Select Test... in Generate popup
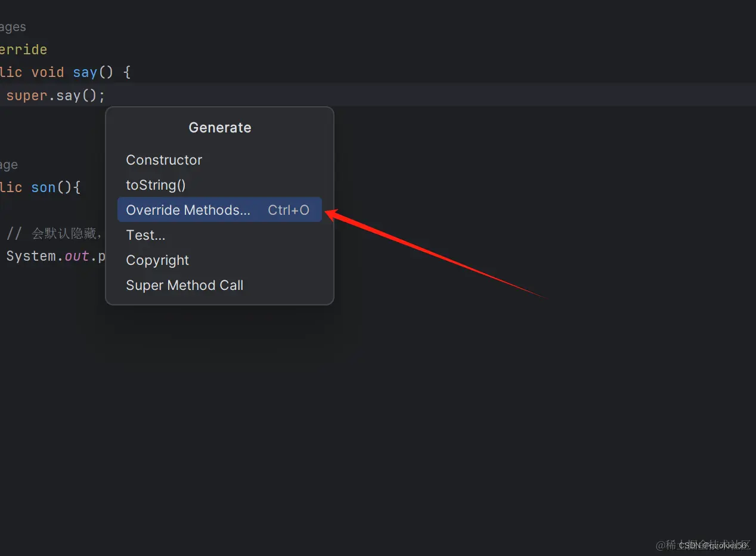Image resolution: width=756 pixels, height=556 pixels. click(x=219, y=235)
